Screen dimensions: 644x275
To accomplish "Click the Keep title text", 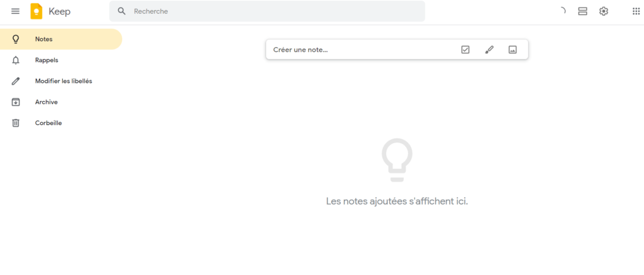I will (x=60, y=11).
